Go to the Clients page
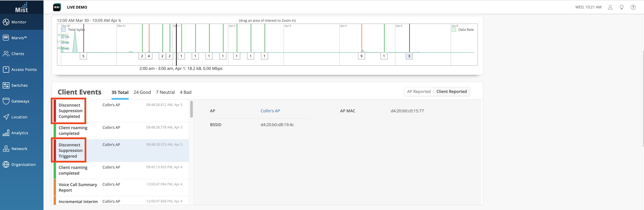 pyautogui.click(x=18, y=54)
